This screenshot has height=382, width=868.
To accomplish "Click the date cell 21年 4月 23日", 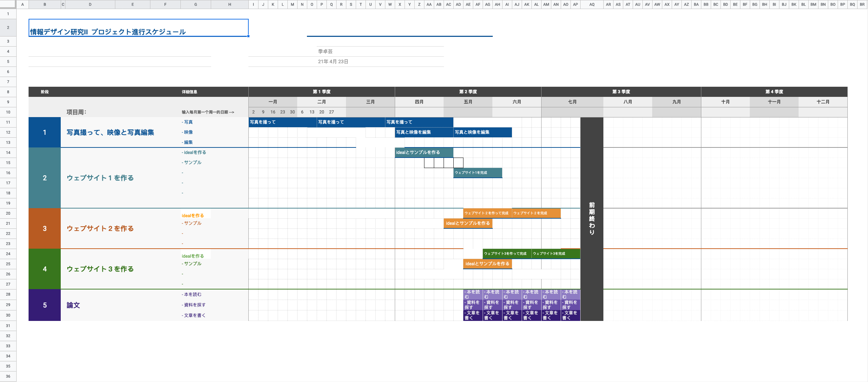I will 333,62.
